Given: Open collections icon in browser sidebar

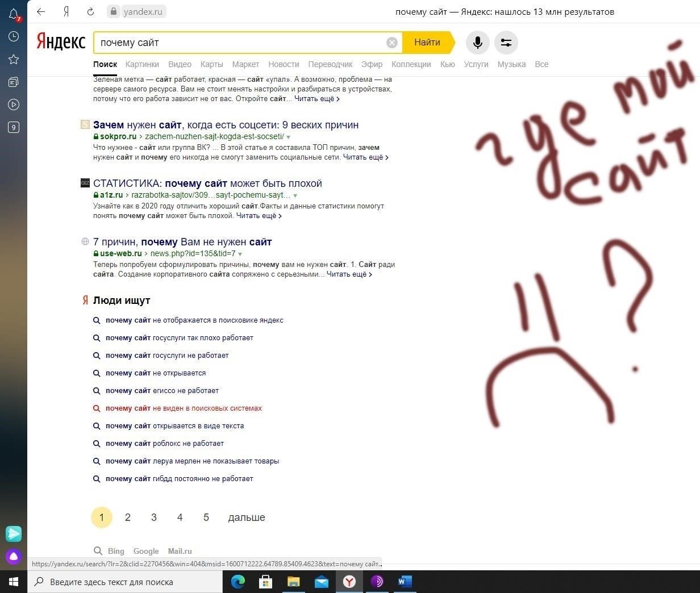Looking at the screenshot, I should tap(14, 82).
